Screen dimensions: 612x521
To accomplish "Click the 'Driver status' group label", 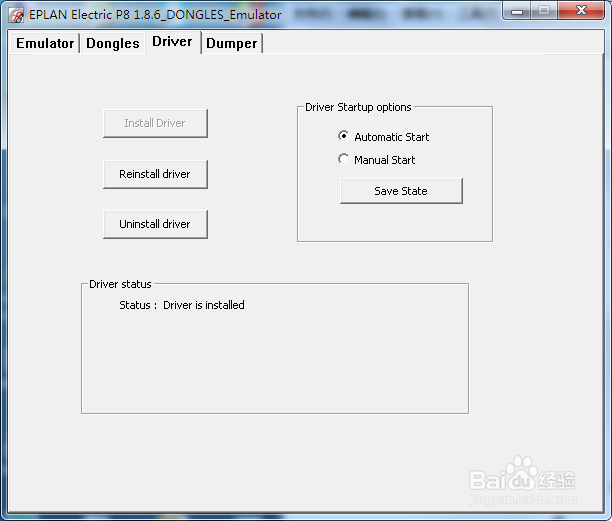I will click(120, 284).
